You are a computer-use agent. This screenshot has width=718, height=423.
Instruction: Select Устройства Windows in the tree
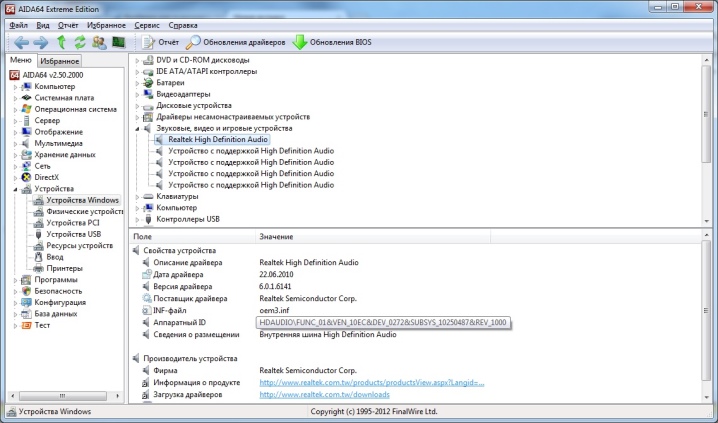pyautogui.click(x=82, y=200)
